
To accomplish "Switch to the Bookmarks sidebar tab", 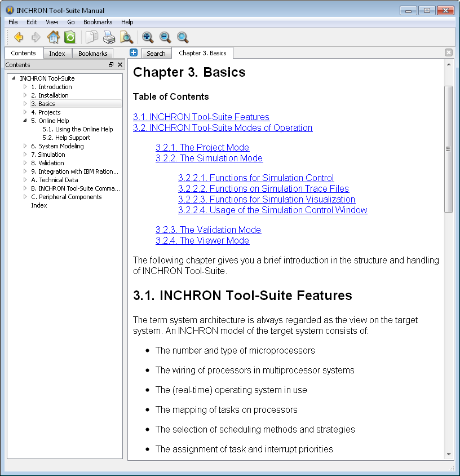I will (93, 54).
